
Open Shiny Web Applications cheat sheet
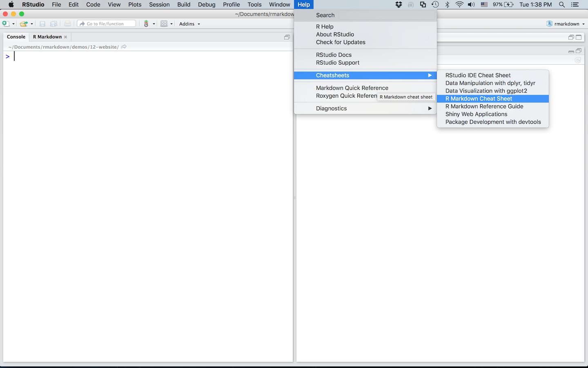point(493,114)
